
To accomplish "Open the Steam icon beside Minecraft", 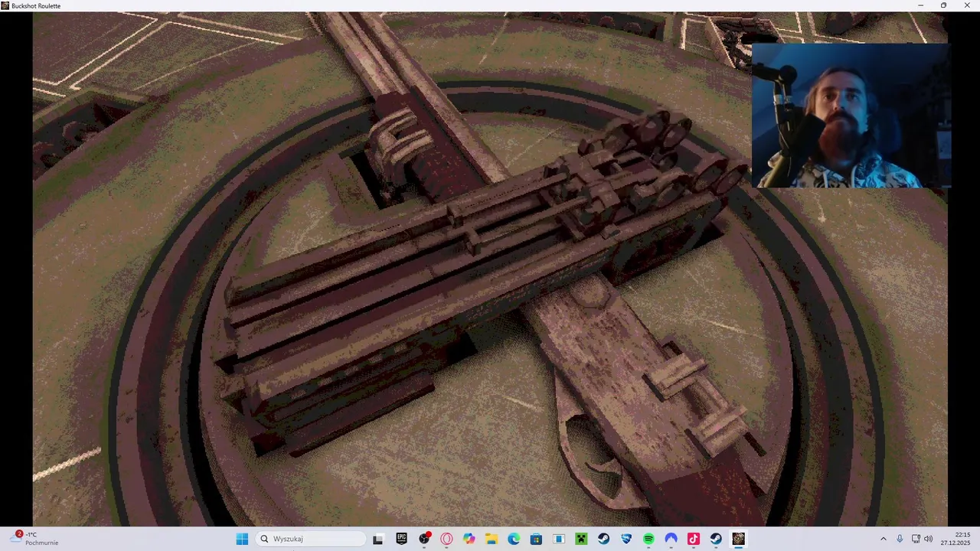I will [603, 539].
